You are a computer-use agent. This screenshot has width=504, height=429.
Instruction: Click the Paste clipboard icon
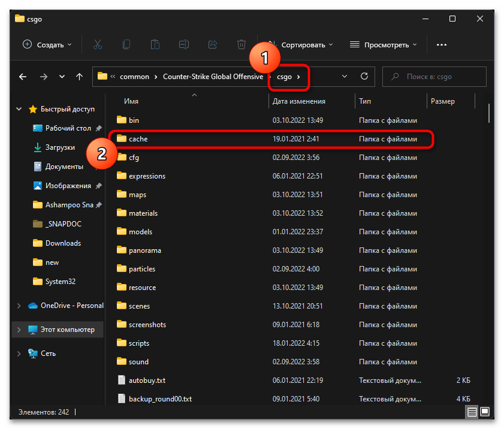pos(155,44)
